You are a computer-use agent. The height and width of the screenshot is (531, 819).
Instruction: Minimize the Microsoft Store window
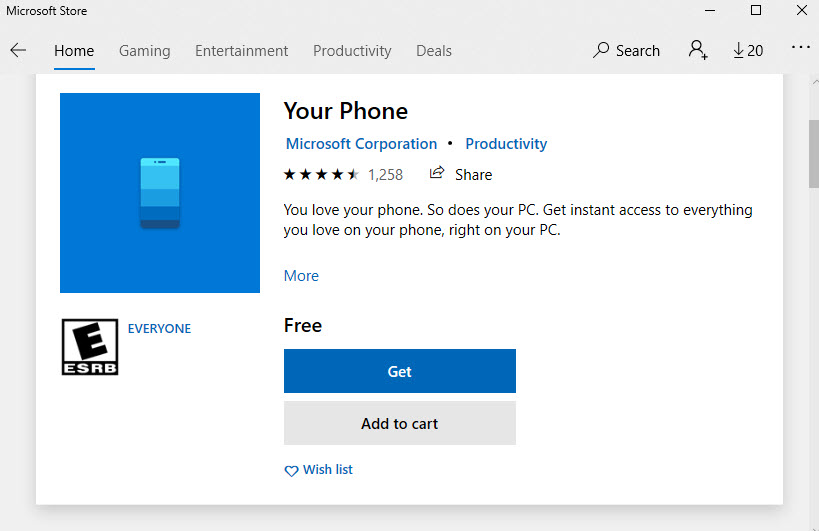710,10
